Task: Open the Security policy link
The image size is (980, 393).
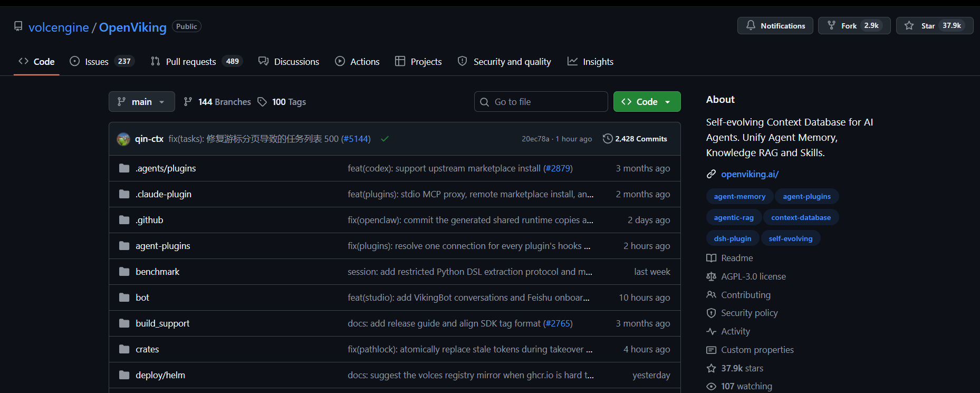Action: (750, 313)
